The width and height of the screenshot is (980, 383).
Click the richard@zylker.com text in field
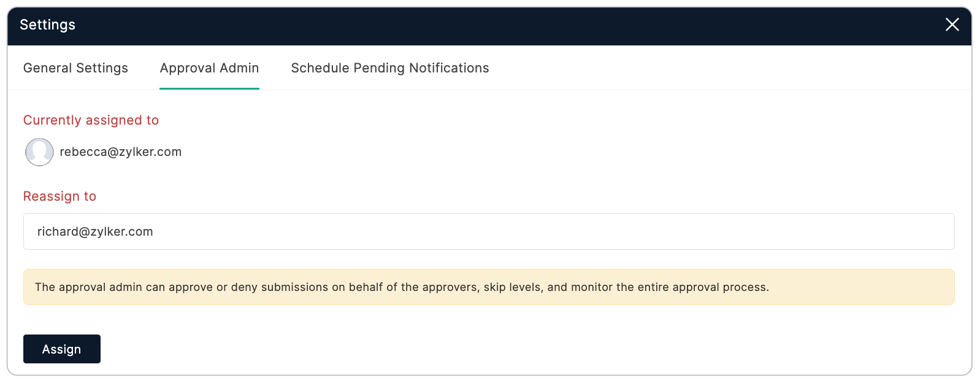click(95, 231)
